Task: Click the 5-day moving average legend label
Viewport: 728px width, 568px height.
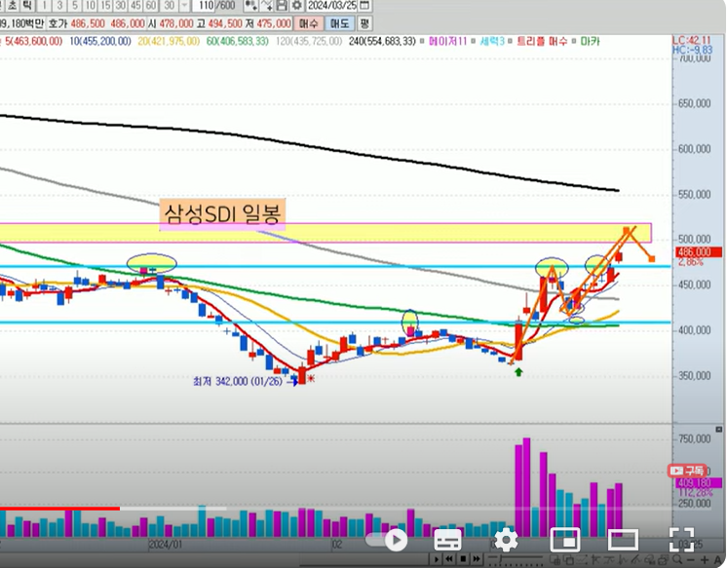Action: pos(33,41)
